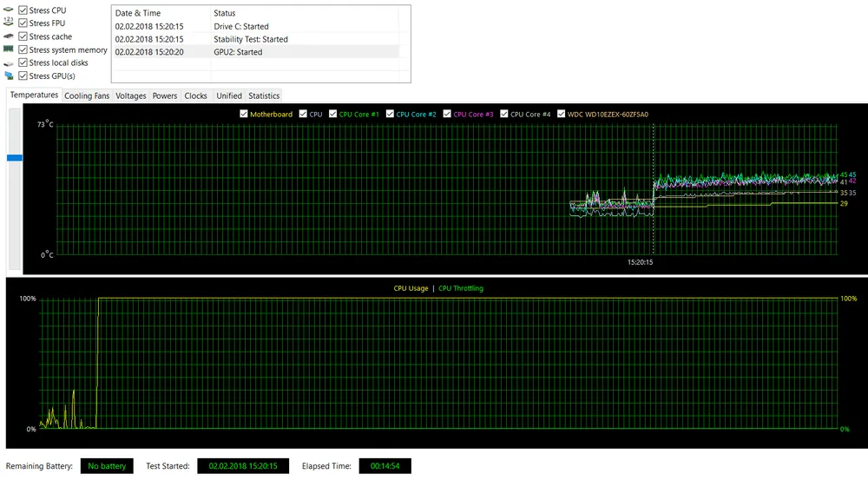Click the GPU monitor icon beside Stress GPU(s)
The image size is (868, 480).
[x=8, y=76]
